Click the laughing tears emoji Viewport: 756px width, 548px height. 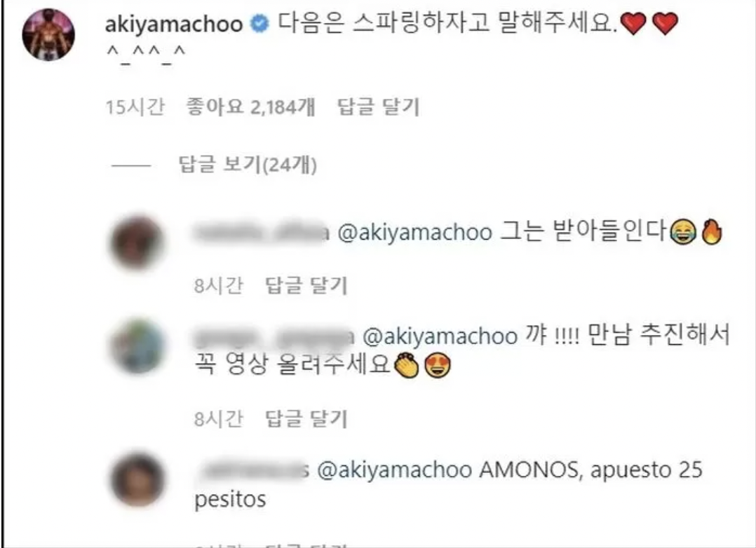(683, 232)
